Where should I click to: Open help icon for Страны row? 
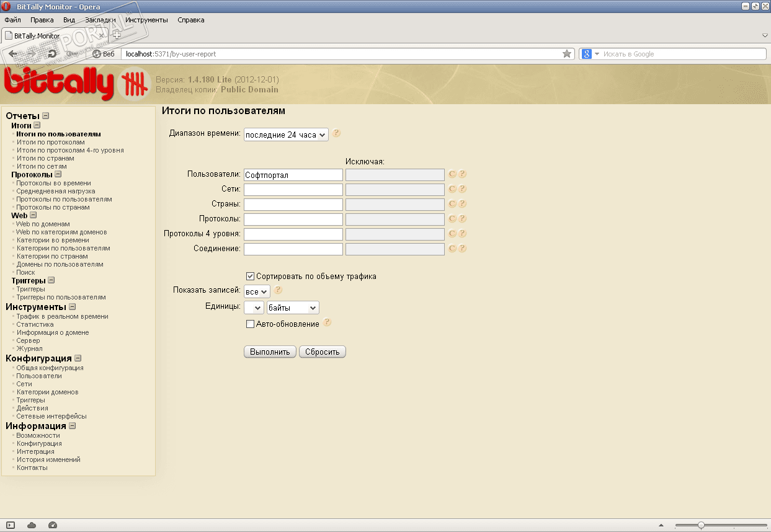tap(462, 204)
